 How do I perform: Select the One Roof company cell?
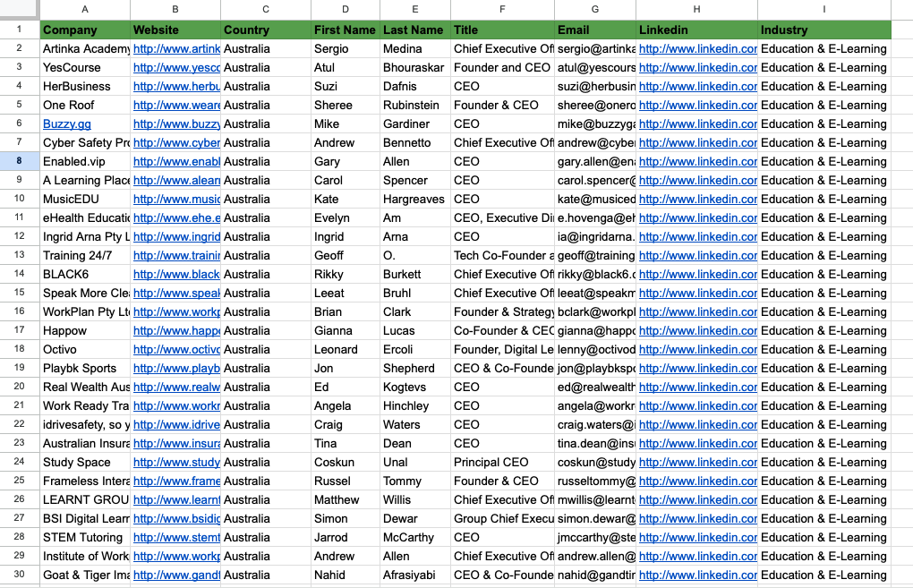coord(85,105)
